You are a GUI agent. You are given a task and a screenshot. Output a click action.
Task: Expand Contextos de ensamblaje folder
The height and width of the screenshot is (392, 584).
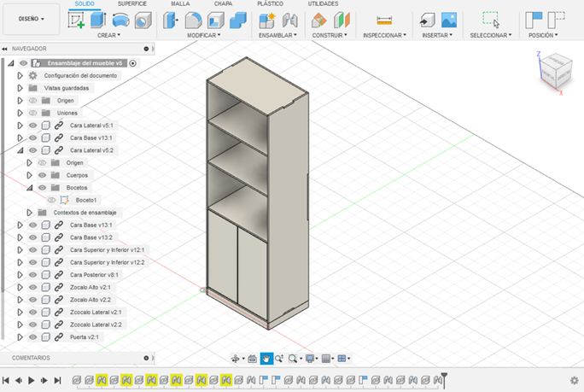click(29, 213)
